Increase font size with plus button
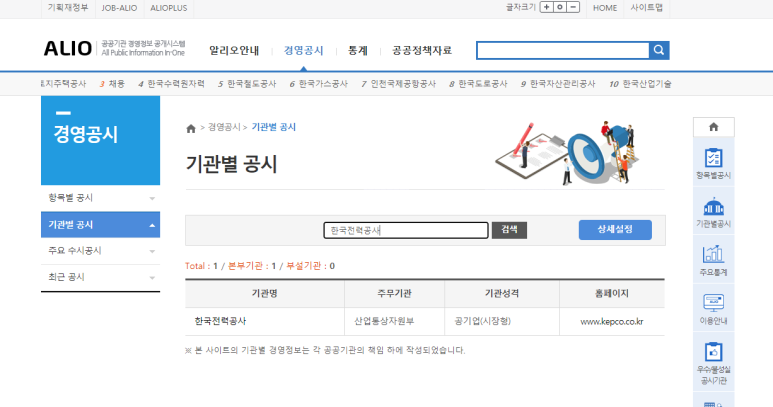This screenshot has width=773, height=407. (x=546, y=7)
